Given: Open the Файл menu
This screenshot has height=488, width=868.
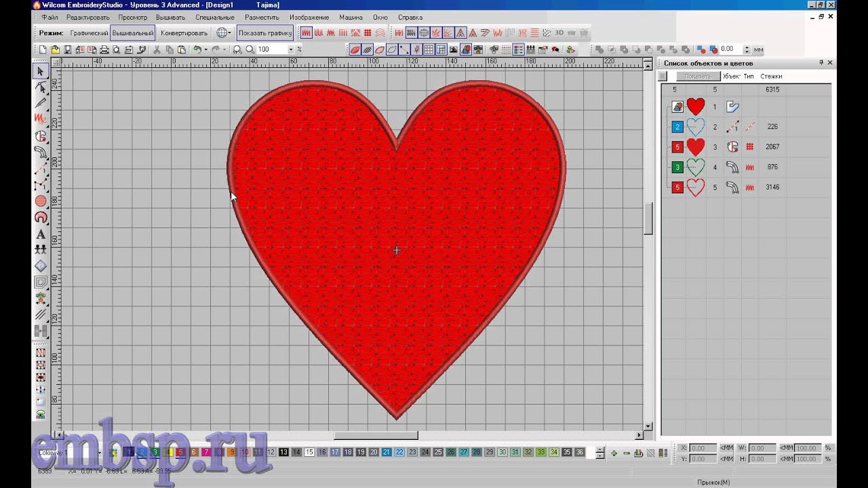Looking at the screenshot, I should [x=50, y=17].
